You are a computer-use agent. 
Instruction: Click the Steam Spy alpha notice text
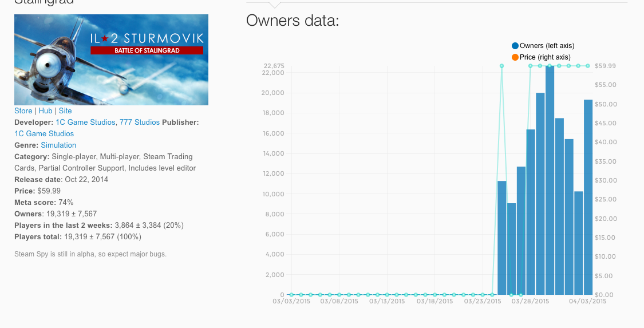click(90, 254)
